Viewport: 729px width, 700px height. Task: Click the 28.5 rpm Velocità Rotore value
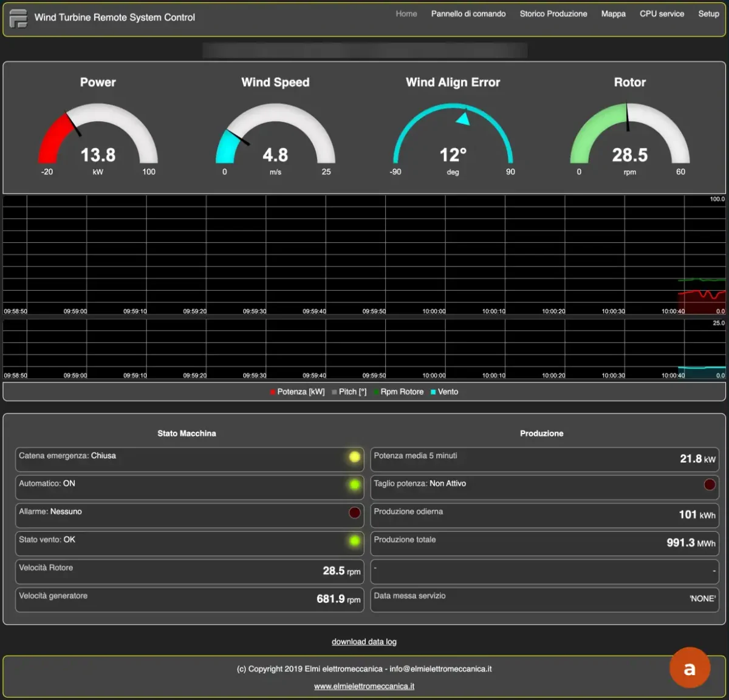(341, 571)
